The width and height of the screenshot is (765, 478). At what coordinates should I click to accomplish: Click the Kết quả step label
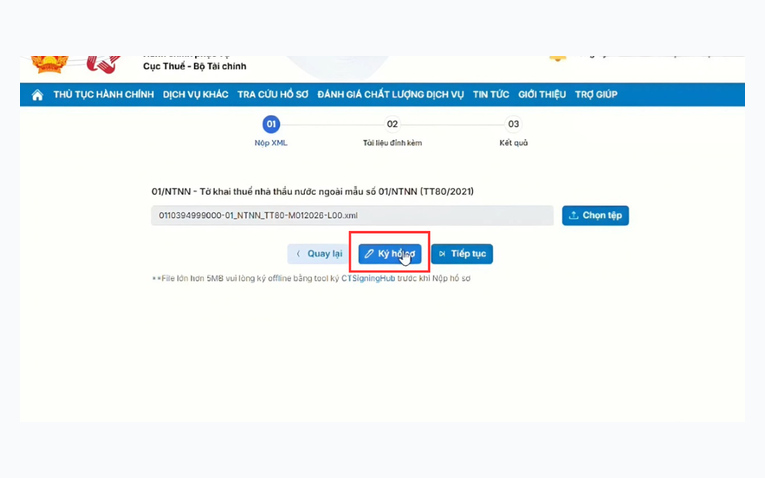(x=513, y=143)
